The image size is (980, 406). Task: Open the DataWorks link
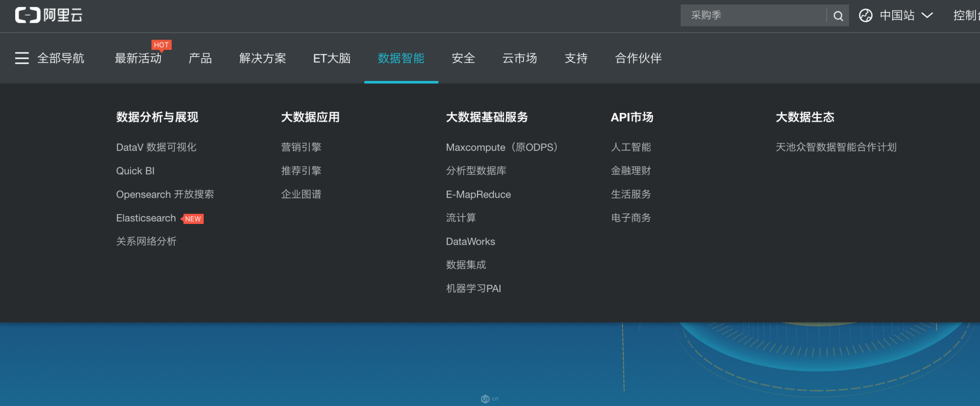(470, 241)
